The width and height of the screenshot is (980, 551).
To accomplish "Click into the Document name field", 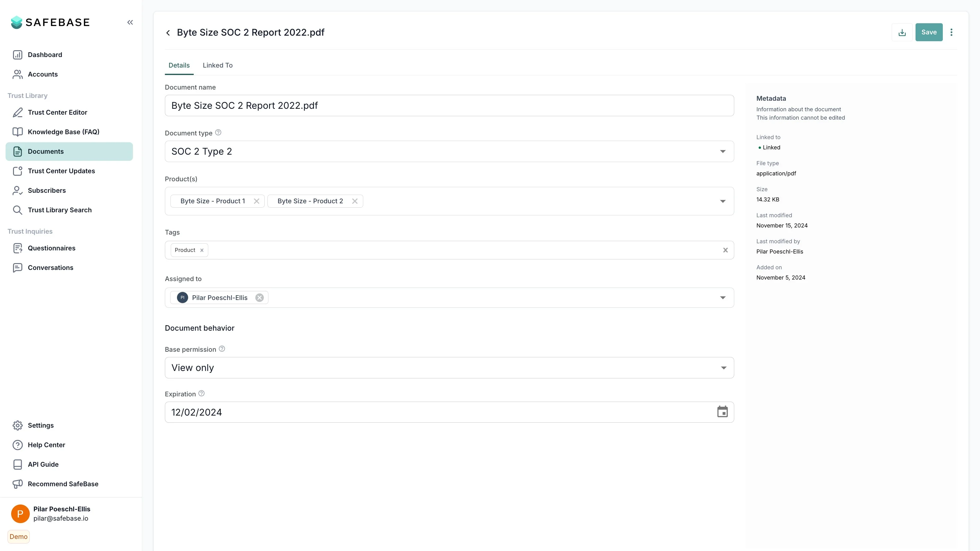I will pos(449,105).
